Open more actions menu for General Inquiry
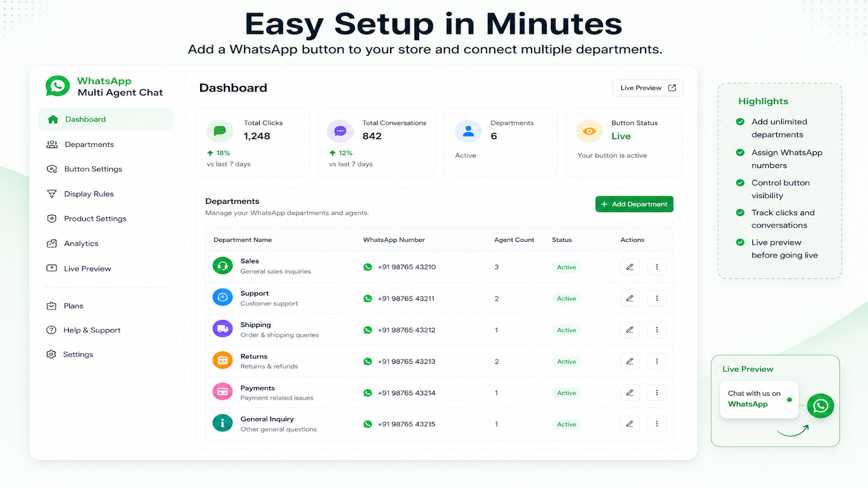This screenshot has width=868, height=488. [657, 424]
